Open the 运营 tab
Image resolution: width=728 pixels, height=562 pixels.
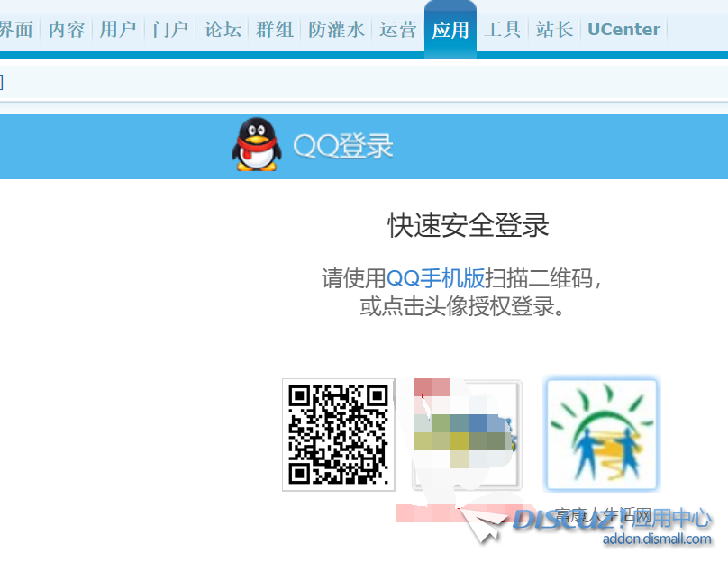tap(398, 30)
